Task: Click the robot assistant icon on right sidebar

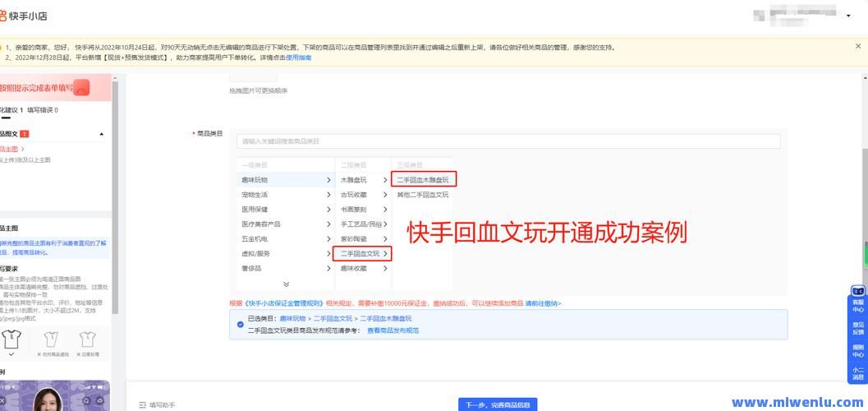Action: [x=858, y=291]
